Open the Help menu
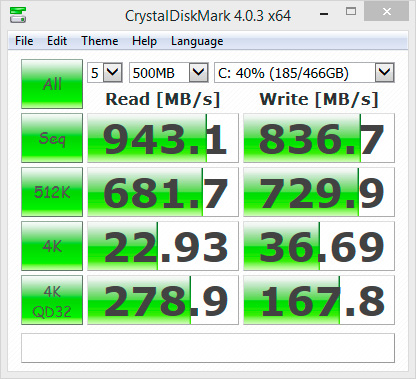 pyautogui.click(x=144, y=41)
